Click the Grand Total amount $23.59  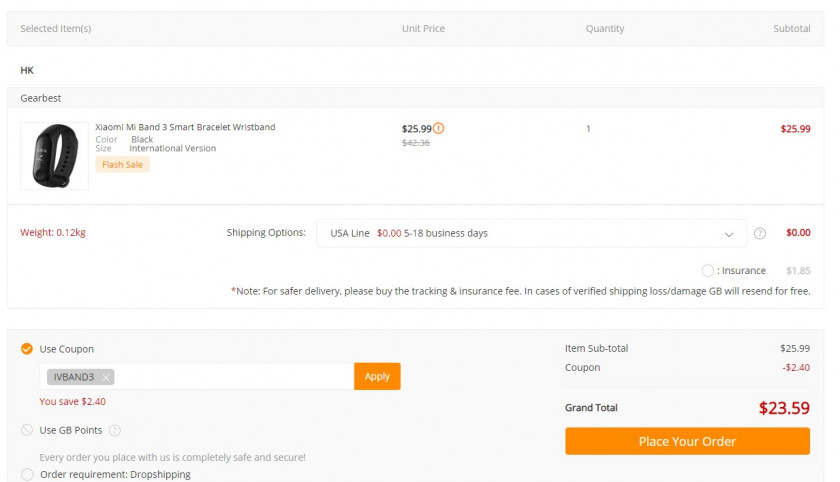[783, 408]
